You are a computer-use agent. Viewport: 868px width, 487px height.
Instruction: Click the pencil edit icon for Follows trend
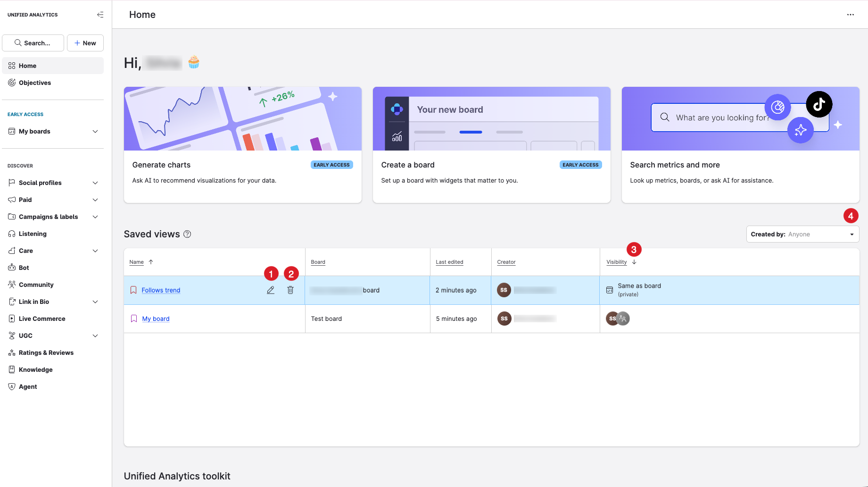271,290
